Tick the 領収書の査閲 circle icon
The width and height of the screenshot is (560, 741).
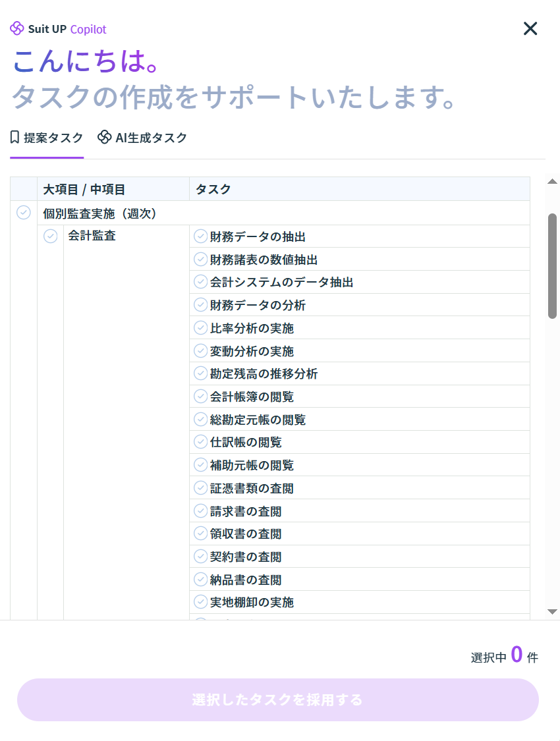tap(200, 534)
